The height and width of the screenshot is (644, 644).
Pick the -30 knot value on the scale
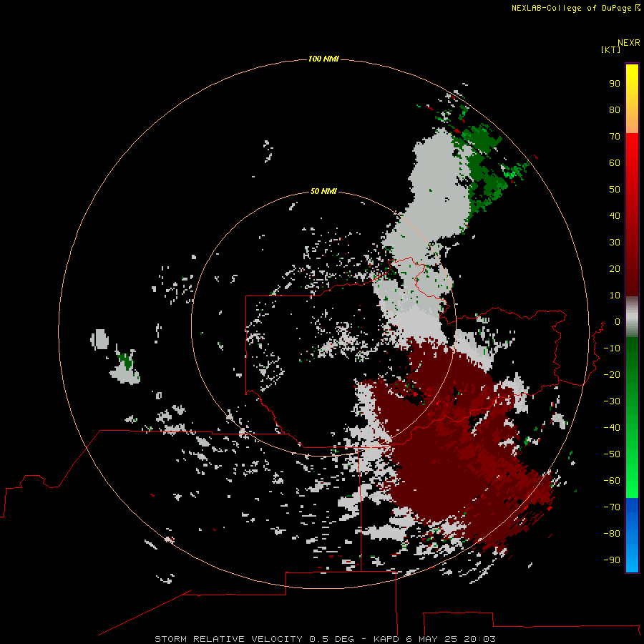[x=612, y=401]
